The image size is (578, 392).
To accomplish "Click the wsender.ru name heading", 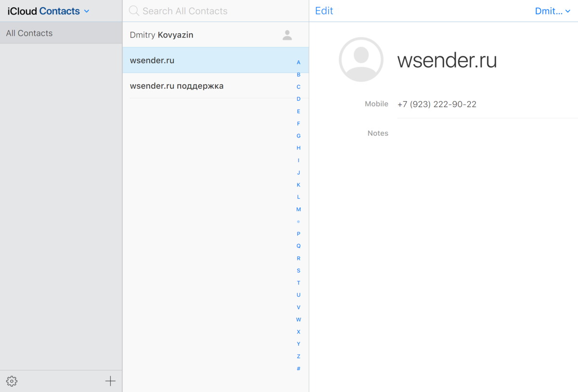I will 447,61.
